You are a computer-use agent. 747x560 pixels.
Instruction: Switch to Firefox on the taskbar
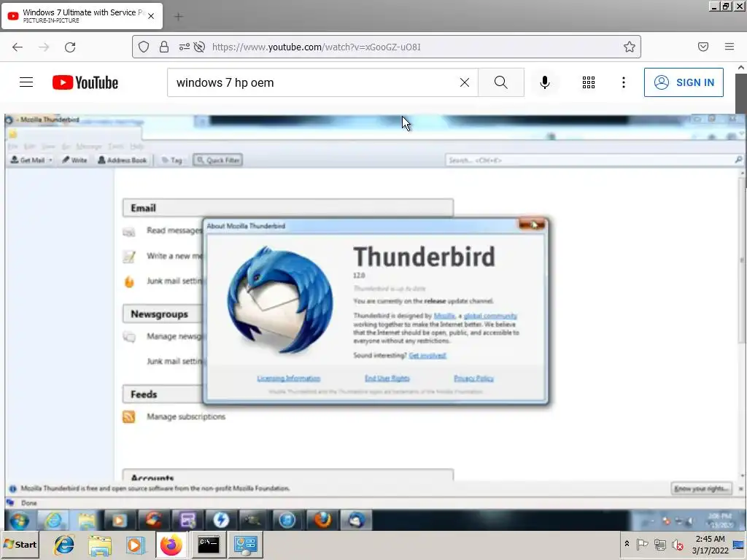point(171,545)
